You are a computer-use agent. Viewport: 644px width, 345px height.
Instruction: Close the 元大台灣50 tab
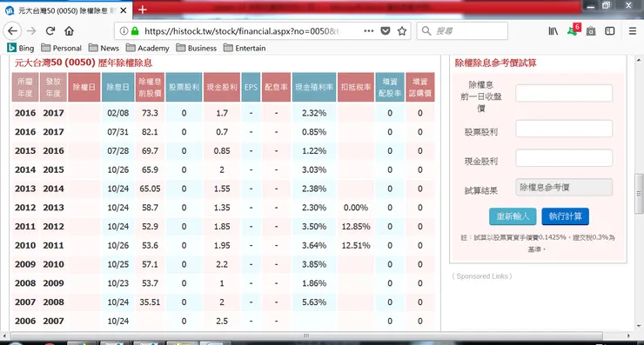(x=124, y=10)
